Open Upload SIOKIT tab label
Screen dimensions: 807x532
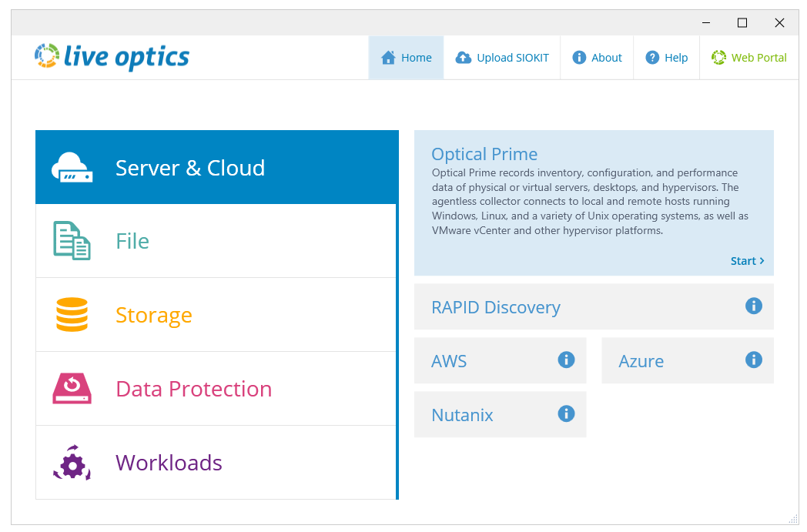(513, 58)
